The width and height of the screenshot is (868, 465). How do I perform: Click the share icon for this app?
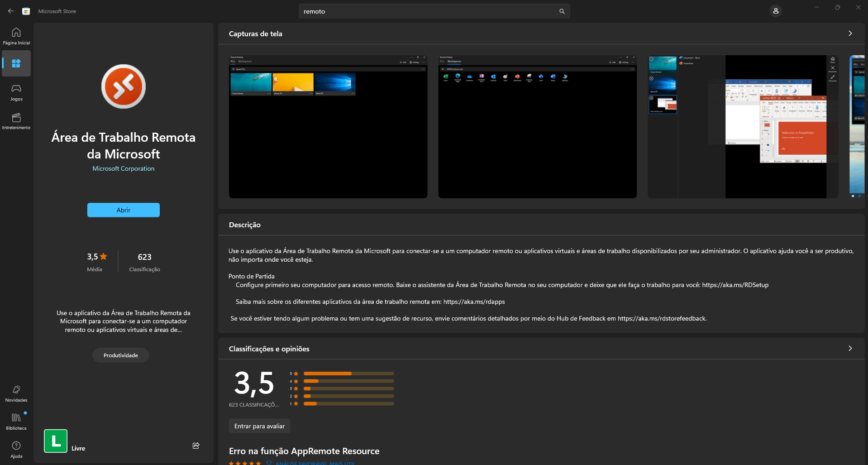pyautogui.click(x=196, y=446)
